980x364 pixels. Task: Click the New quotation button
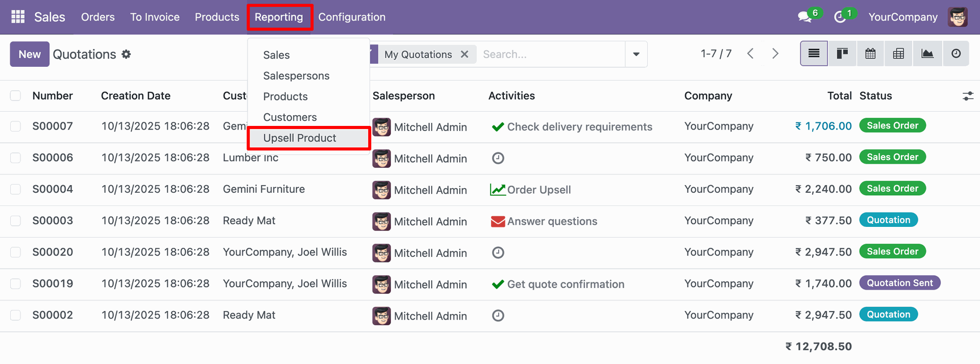coord(30,54)
